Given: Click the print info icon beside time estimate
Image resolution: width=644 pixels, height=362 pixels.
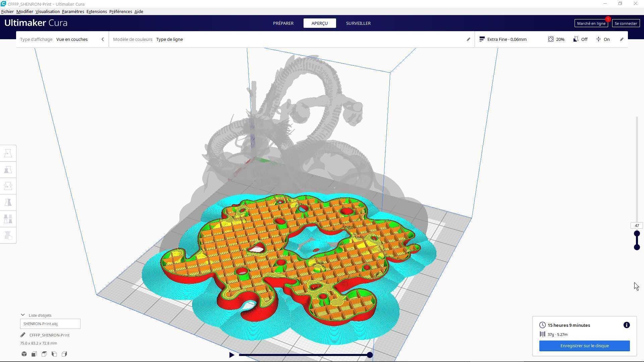Looking at the screenshot, I should (626, 325).
